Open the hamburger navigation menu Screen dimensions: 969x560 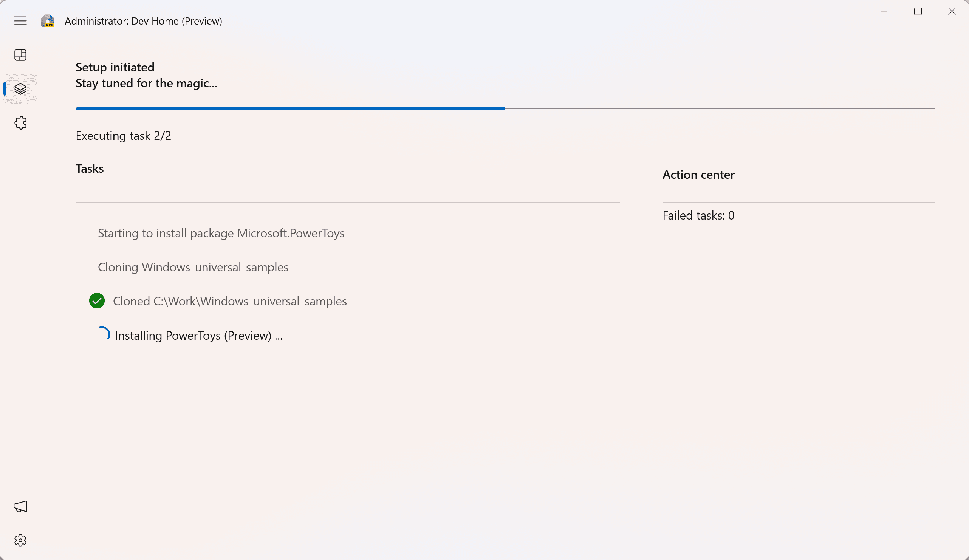coord(20,21)
